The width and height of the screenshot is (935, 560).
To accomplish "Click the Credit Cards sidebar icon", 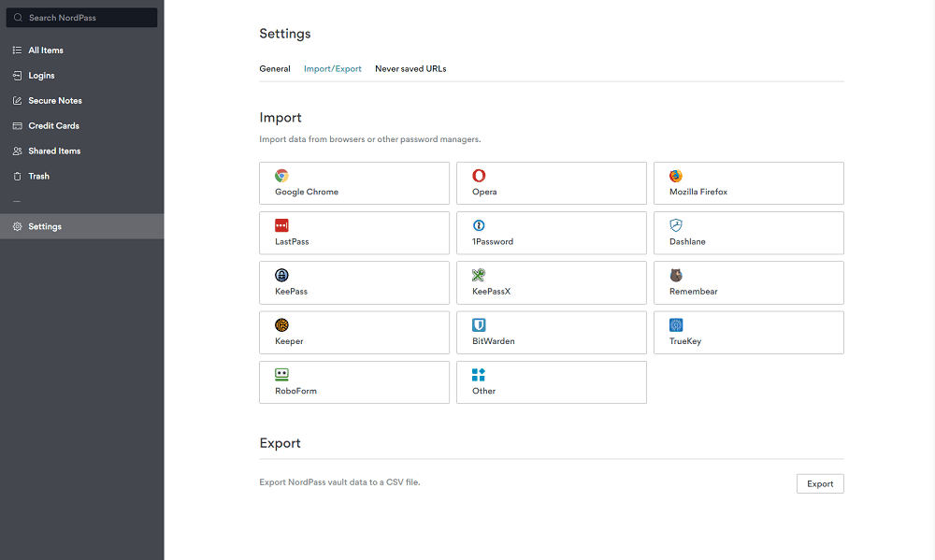I will 17,126.
